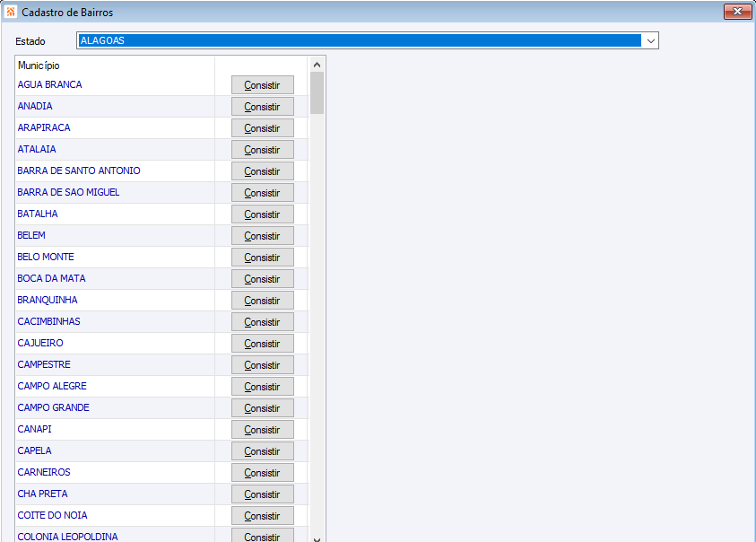Click Consistir for CAMPO ALEGRE
Screen dimensions: 756x542
pyautogui.click(x=262, y=387)
